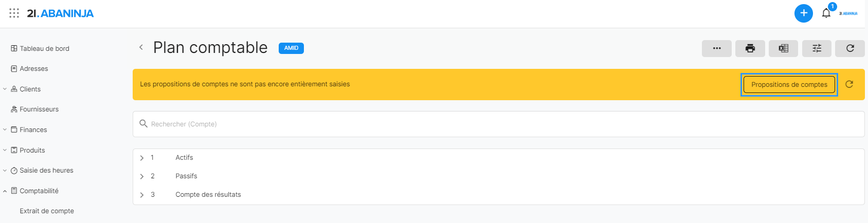Image resolution: width=868 pixels, height=223 pixels.
Task: Go to Fournisseurs in the sidebar
Action: (39, 109)
